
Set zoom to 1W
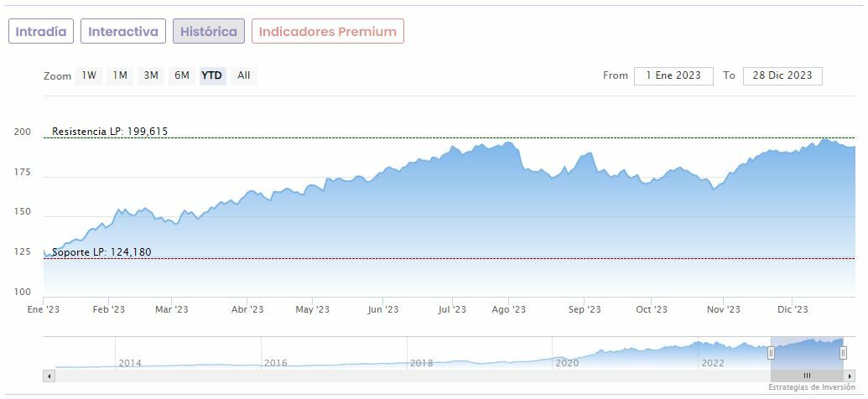coord(89,75)
